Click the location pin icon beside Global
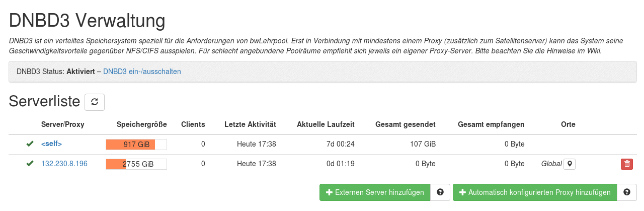The height and width of the screenshot is (211, 644). point(570,164)
